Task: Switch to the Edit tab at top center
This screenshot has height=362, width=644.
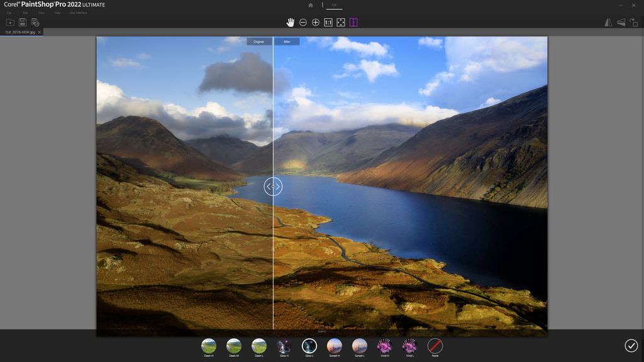Action: [334, 4]
